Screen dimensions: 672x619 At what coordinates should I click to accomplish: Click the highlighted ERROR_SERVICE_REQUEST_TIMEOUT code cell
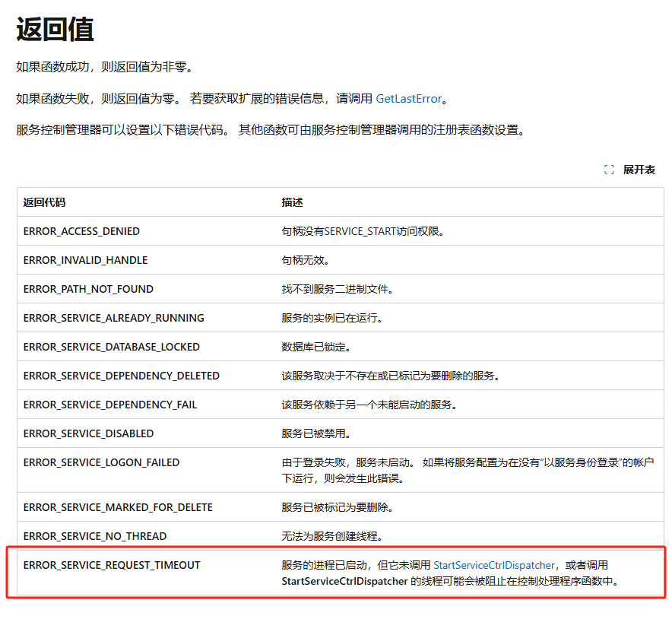coord(111,565)
